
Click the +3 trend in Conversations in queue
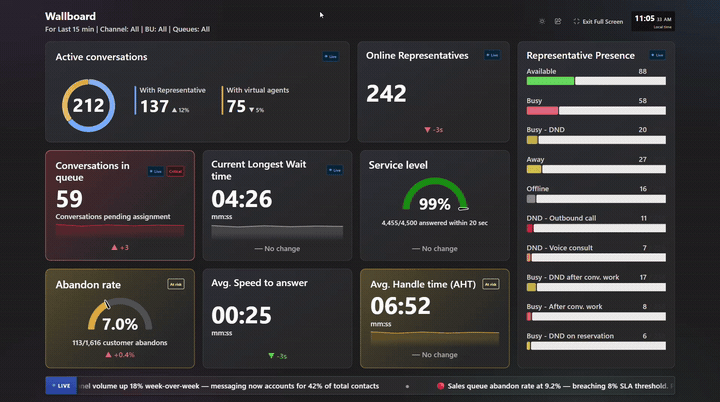tap(120, 247)
